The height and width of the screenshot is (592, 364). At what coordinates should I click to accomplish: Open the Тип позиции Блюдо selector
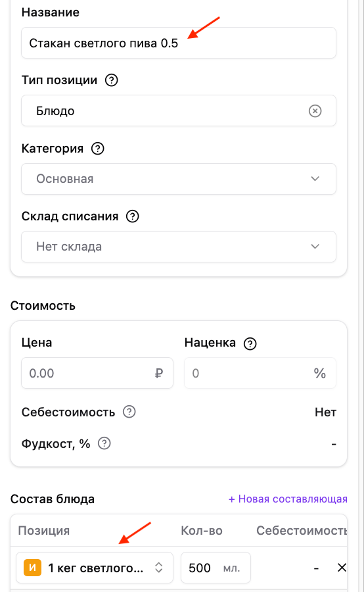point(179,111)
